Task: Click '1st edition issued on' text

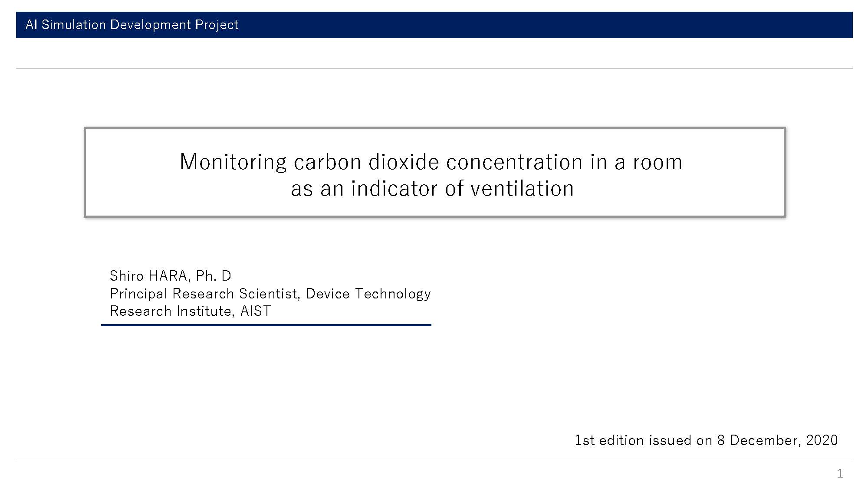Action: (x=644, y=440)
